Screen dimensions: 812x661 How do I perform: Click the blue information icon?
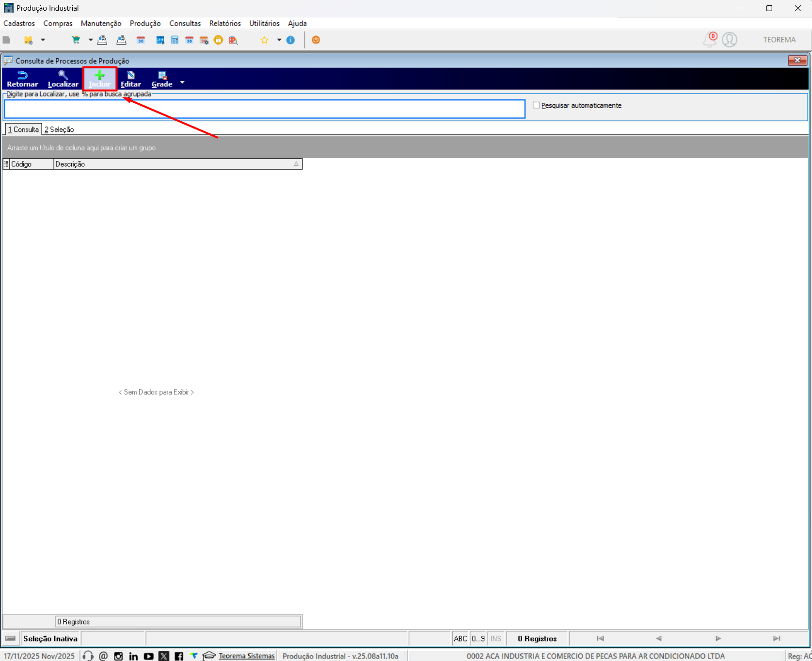tap(290, 40)
